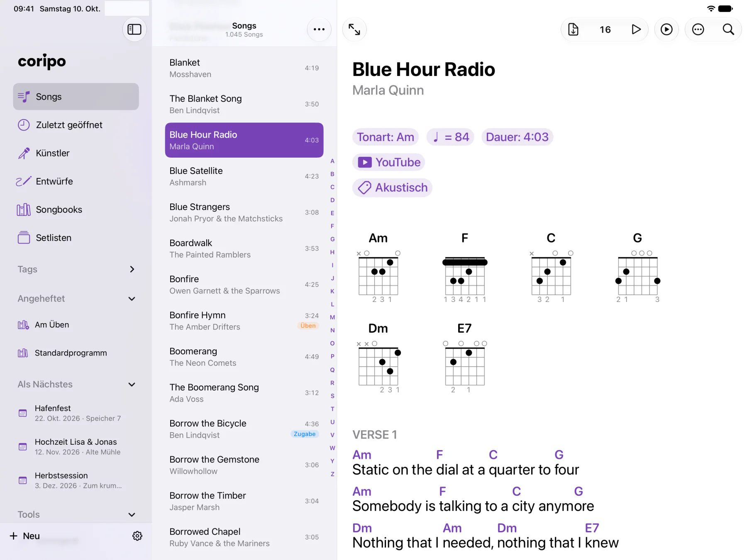Open Künstler section
The image size is (747, 560).
click(x=76, y=153)
